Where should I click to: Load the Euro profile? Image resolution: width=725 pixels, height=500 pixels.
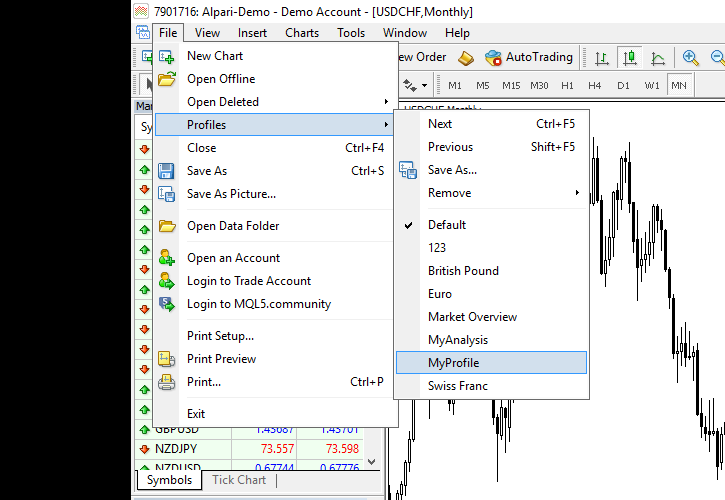[492, 294]
